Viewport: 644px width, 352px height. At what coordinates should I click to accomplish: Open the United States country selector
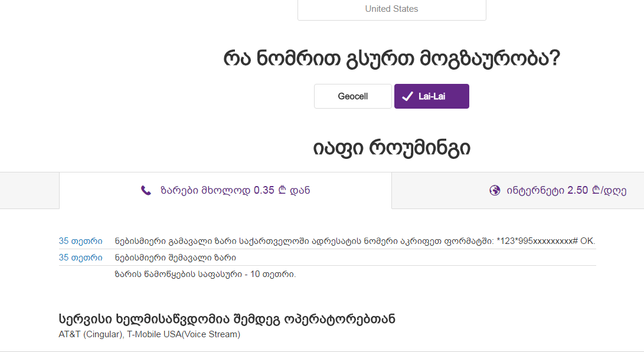[391, 9]
